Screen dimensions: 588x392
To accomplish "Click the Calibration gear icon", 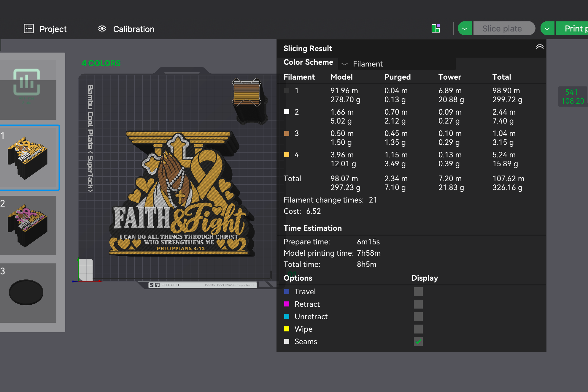I will [102, 29].
